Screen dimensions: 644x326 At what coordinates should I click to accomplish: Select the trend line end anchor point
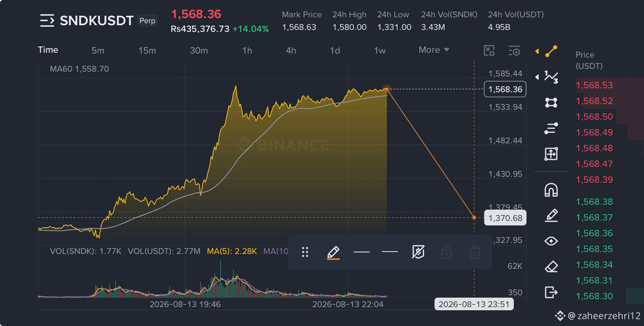click(474, 217)
